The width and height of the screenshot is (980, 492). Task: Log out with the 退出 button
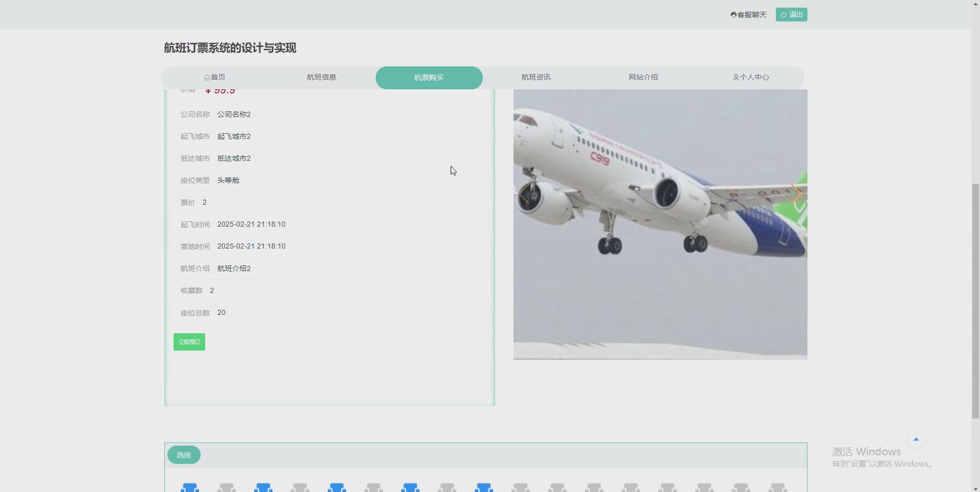tap(791, 15)
